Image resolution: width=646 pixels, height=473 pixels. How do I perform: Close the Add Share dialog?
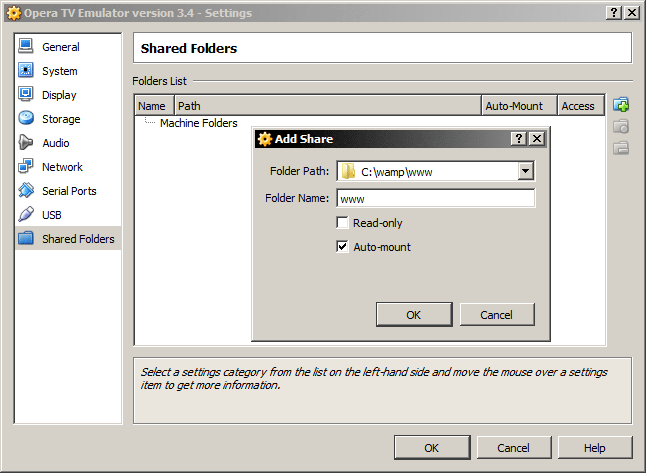pos(537,138)
